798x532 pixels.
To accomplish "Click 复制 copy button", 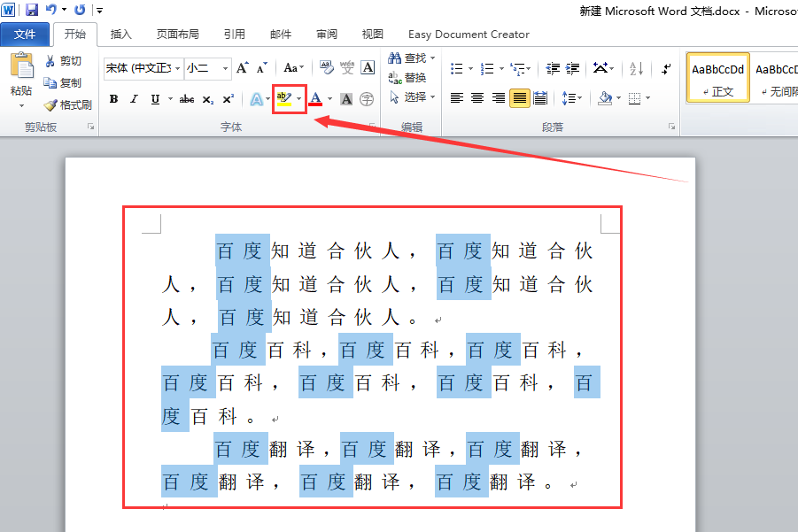I will [x=63, y=83].
